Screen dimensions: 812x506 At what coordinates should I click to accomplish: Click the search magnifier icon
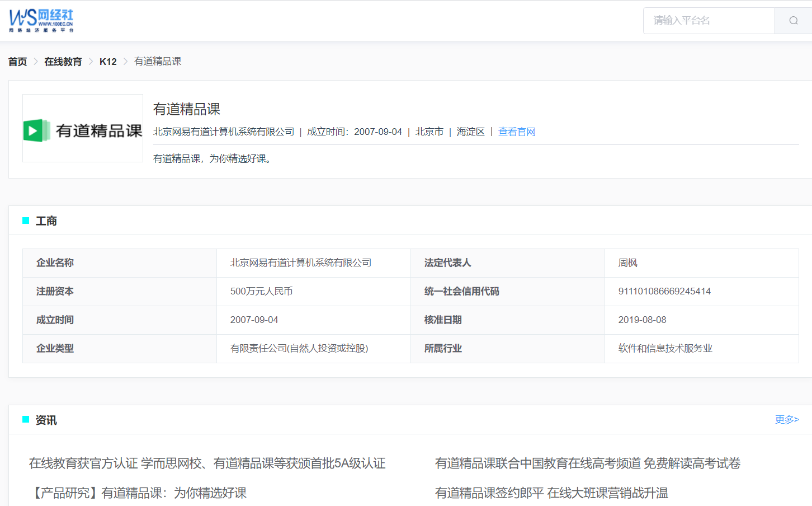click(793, 21)
